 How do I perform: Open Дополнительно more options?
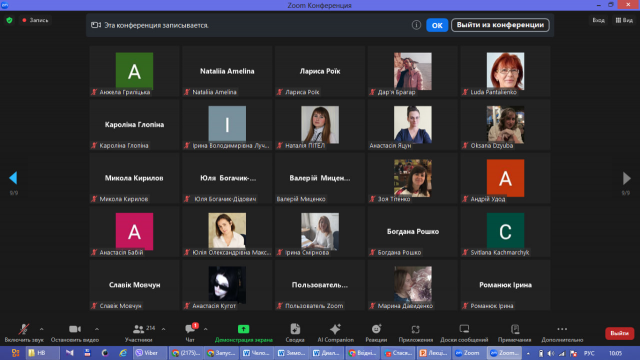click(562, 333)
